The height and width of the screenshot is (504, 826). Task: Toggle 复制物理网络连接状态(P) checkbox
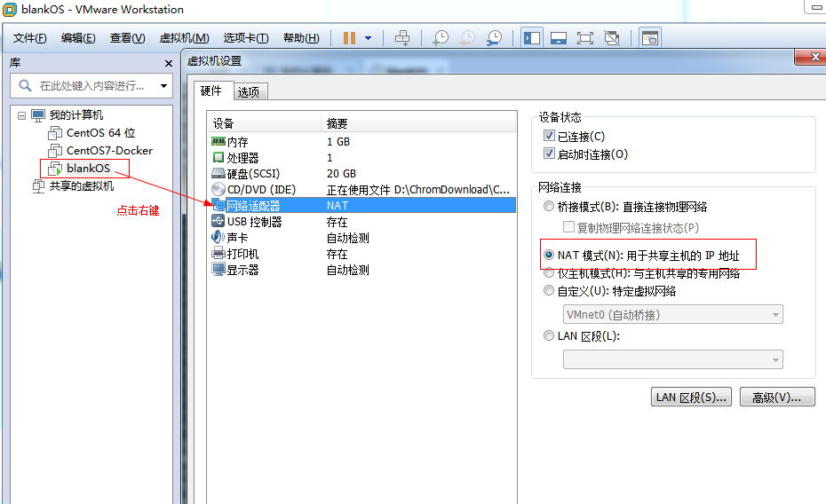pyautogui.click(x=569, y=227)
